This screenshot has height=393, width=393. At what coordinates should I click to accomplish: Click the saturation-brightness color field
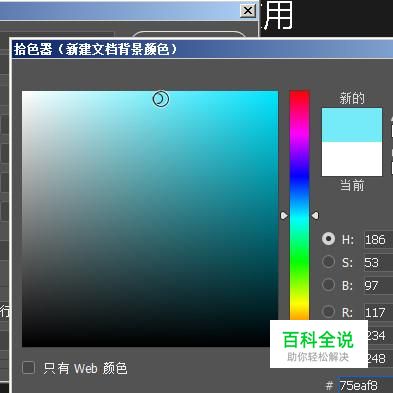point(150,219)
